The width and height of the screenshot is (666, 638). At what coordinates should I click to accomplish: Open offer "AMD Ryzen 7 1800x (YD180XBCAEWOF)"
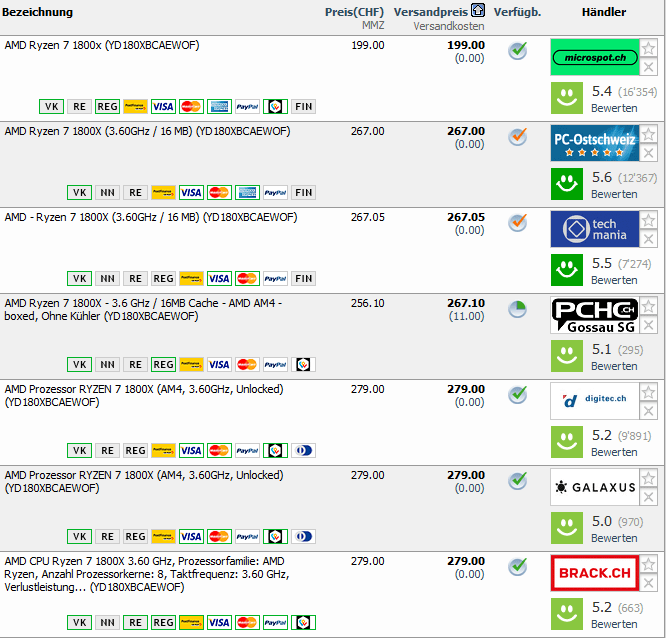click(x=102, y=45)
